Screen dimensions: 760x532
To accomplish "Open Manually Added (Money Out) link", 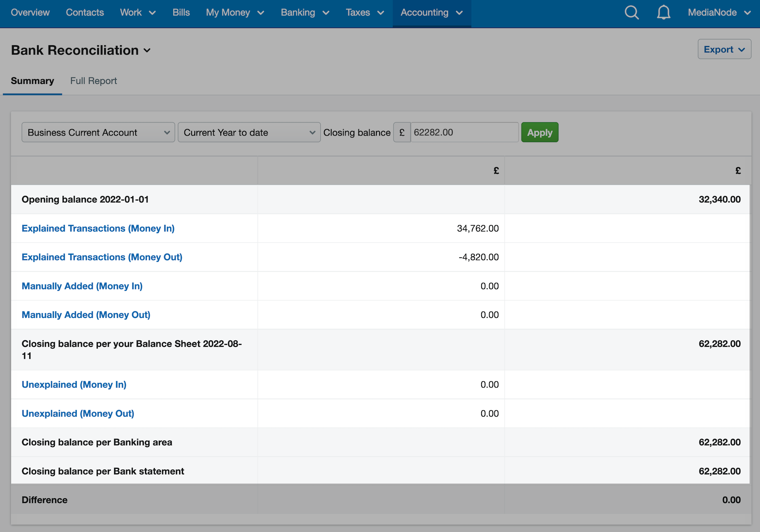I will point(86,315).
